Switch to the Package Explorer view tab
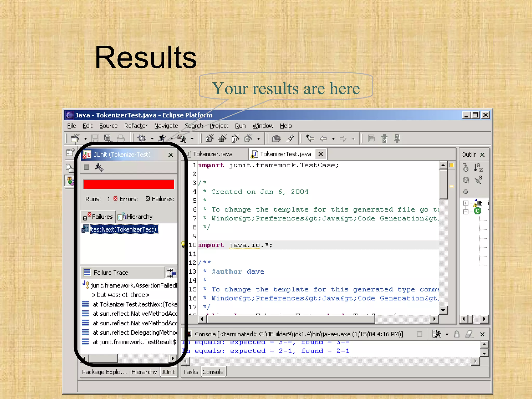 104,372
